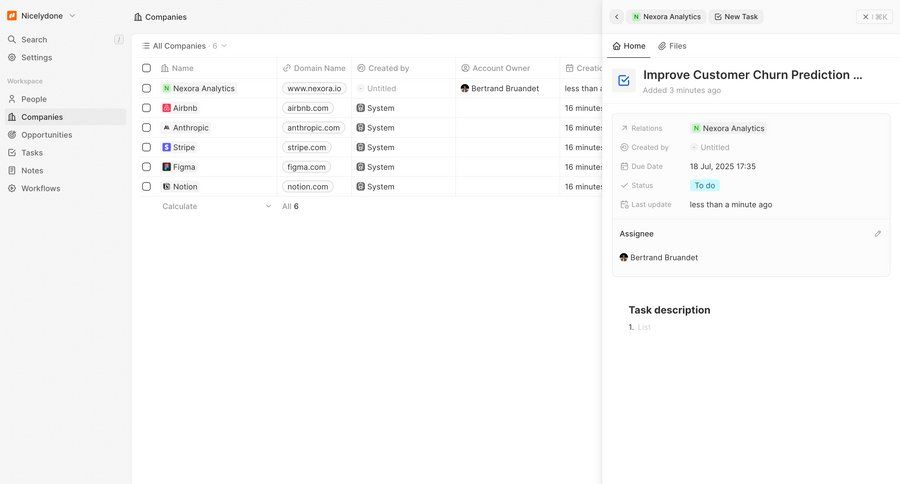Click the Task description heading
Image resolution: width=900 pixels, height=484 pixels.
click(669, 310)
